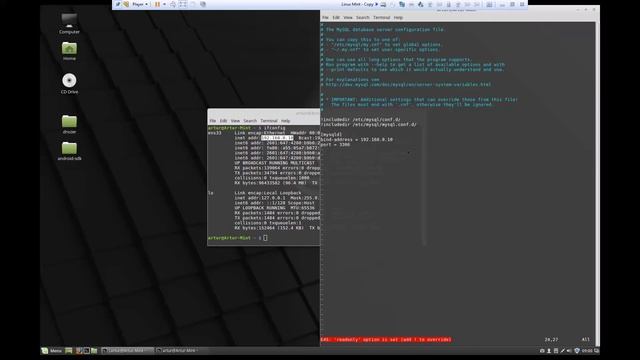The height and width of the screenshot is (360, 640).
Task: Click the highlighted IP address 192.168.0.10 in ifconfig output
Action: [x=277, y=138]
